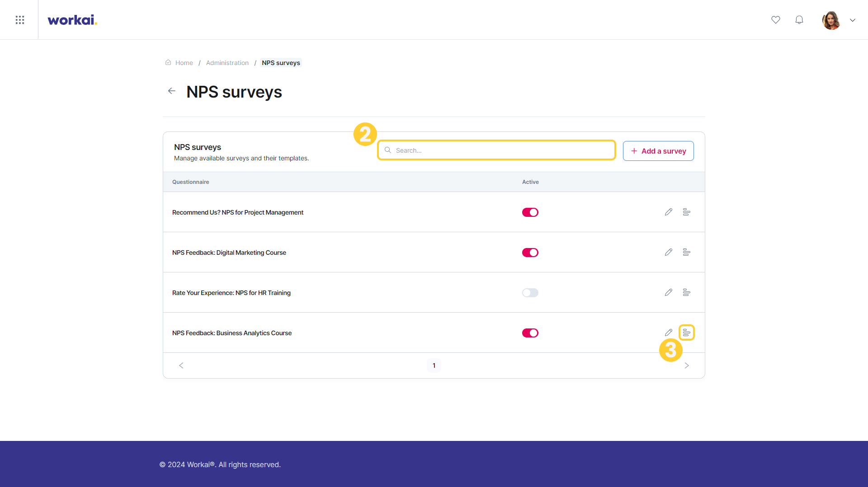Edit the Business Analytics Course survey with the pencil

[669, 332]
